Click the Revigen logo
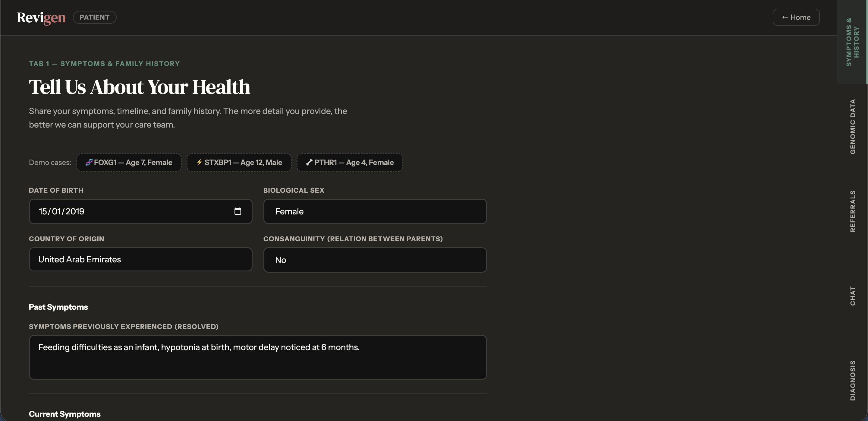This screenshot has width=868, height=421. click(41, 17)
